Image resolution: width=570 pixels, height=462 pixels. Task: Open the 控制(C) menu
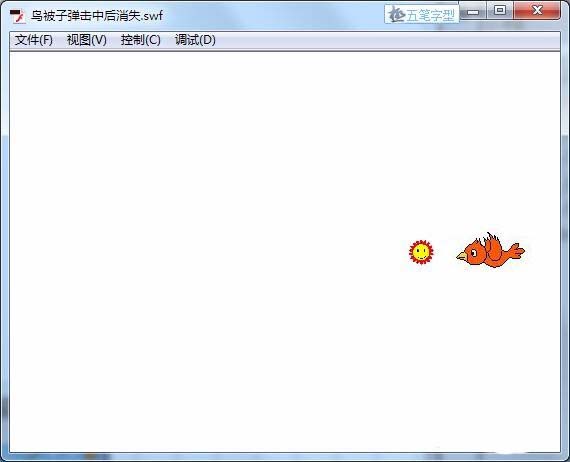(x=140, y=40)
